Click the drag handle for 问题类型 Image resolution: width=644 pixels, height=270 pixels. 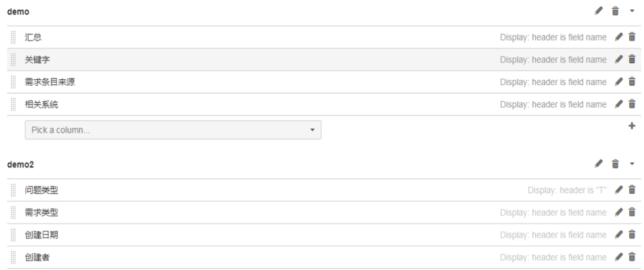click(13, 190)
